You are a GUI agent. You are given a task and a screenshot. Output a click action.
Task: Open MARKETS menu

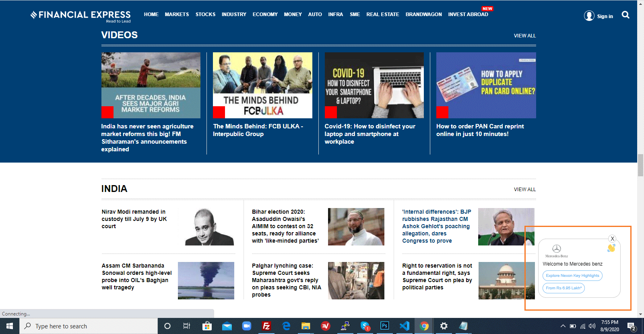click(177, 14)
